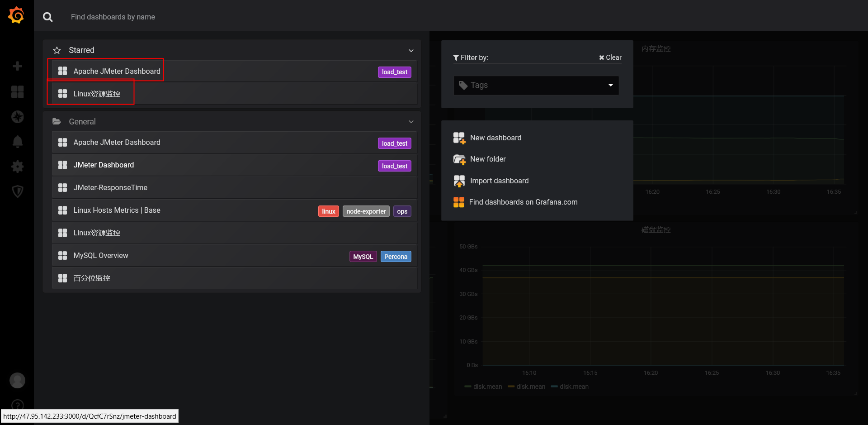Click load_test tag on JMeter Dashboard row
The height and width of the screenshot is (425, 868).
click(395, 166)
